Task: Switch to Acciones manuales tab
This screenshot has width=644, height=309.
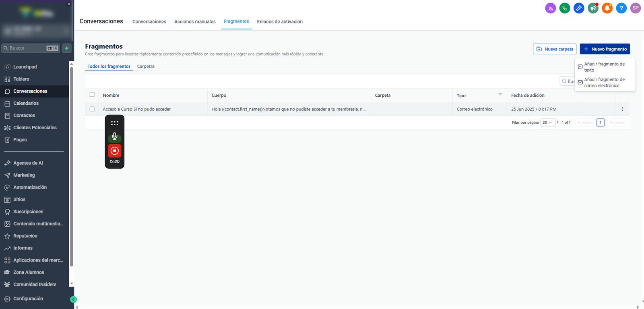Action: pyautogui.click(x=195, y=22)
